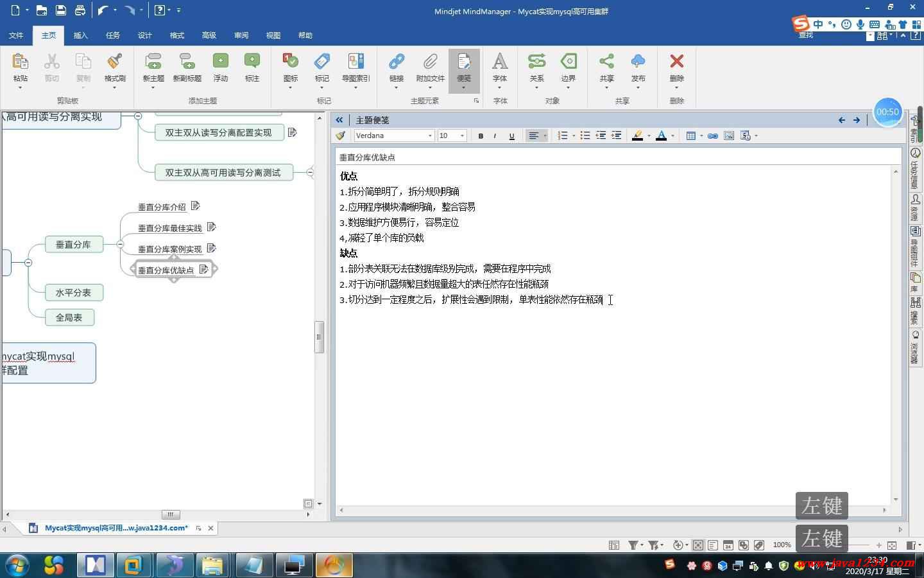The height and width of the screenshot is (578, 924).
Task: Select the 垂直分库案例实现 topic
Action: pos(170,249)
